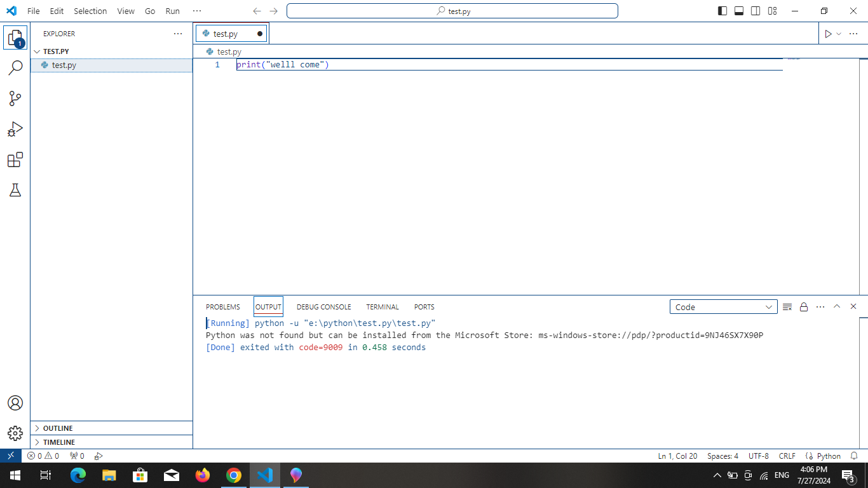Switch to the TERMINAL panel tab
Screen dimensions: 868x488
[x=383, y=307]
